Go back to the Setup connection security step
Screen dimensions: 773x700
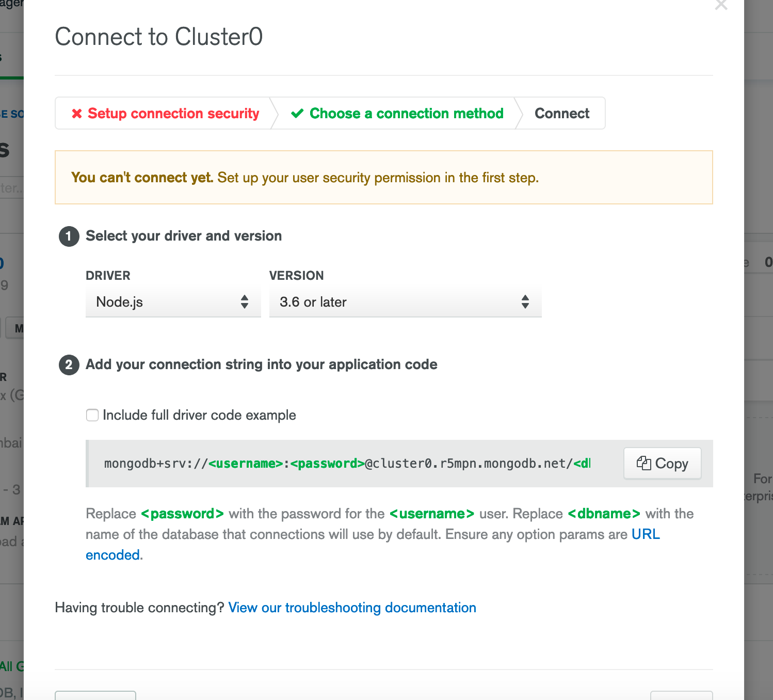pos(173,113)
